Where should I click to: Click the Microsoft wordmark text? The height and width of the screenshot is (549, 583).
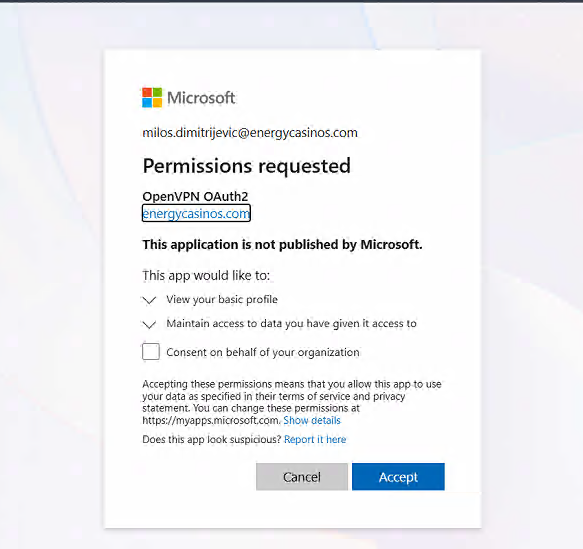tap(201, 98)
